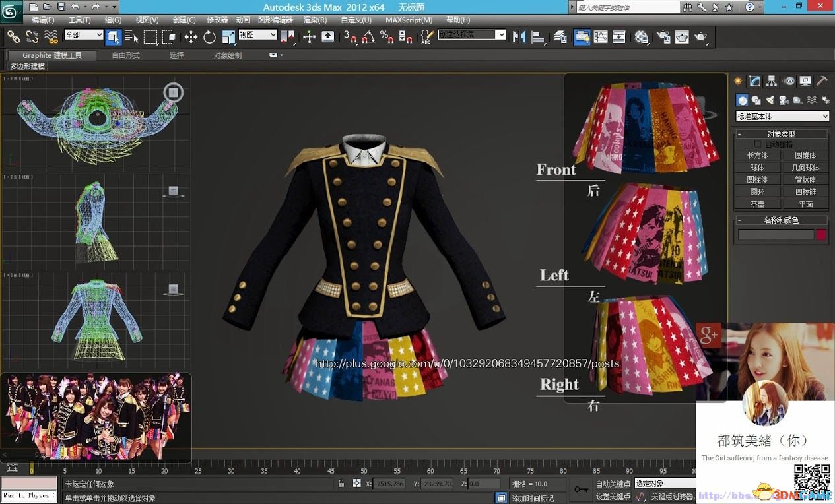Select the Shapes category icon
Image resolution: width=835 pixels, height=504 pixels.
click(756, 100)
